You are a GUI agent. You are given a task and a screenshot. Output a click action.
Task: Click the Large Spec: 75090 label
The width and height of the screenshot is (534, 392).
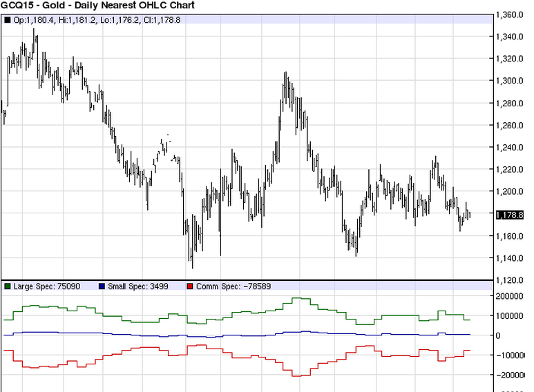tap(47, 286)
